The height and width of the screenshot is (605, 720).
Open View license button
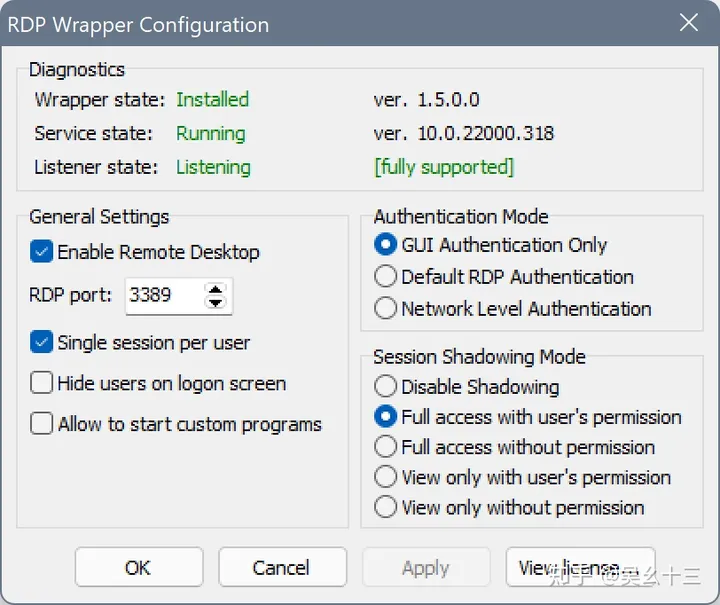tap(580, 567)
